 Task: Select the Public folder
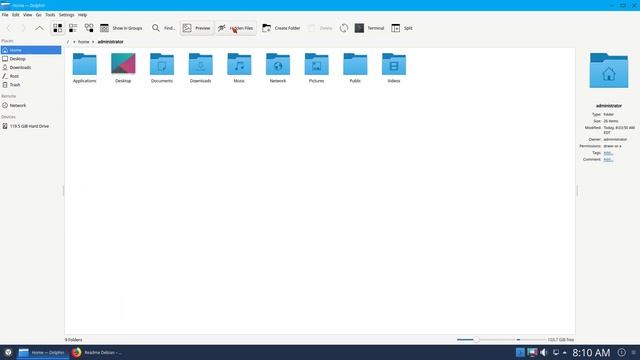[355, 68]
